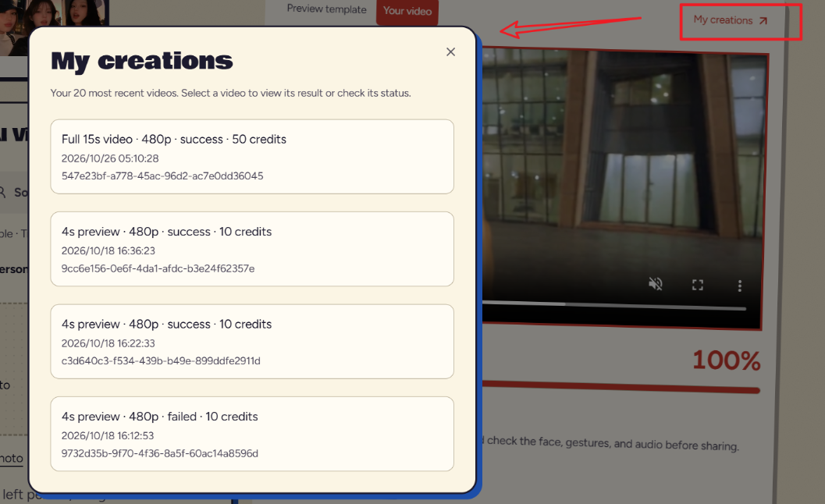Select ID text 547e23bf-a778-45ac-96d2-ac7e0dd36045
The width and height of the screenshot is (825, 504).
[x=162, y=176]
